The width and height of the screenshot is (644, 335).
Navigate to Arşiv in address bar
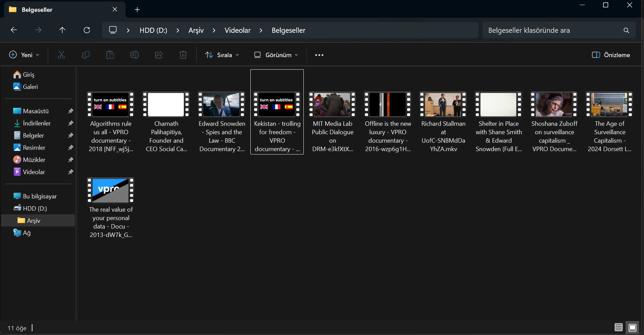pos(196,30)
